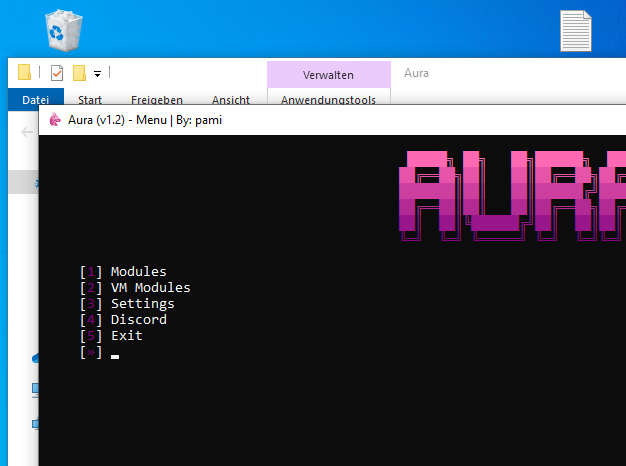The height and width of the screenshot is (466, 626).
Task: Click the console input prompt cursor
Action: [115, 354]
